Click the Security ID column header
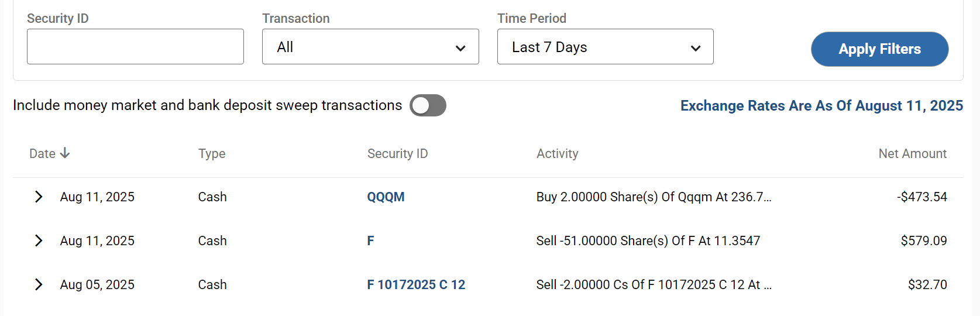 coord(398,153)
